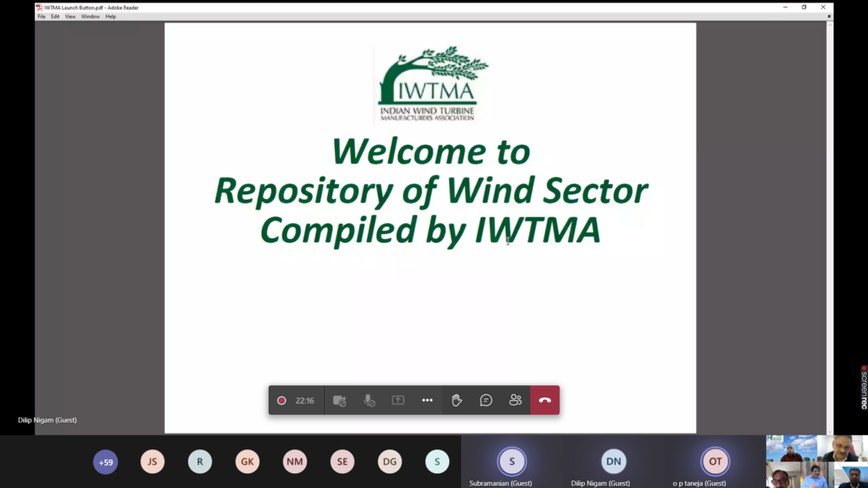Hang up the call with red button
Screen dimensions: 868x488
click(544, 401)
